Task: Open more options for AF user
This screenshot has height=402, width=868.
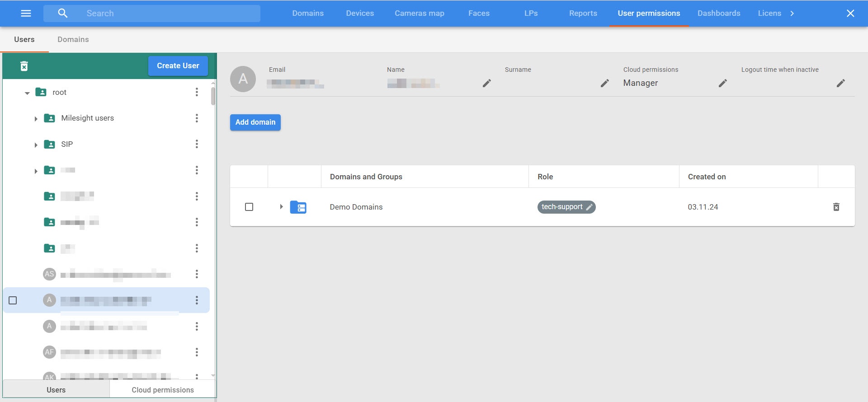Action: 197,352
